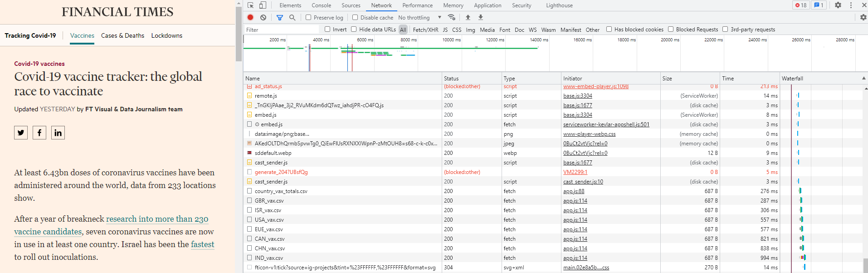Filter requests by JS type
868x273 pixels.
(445, 30)
